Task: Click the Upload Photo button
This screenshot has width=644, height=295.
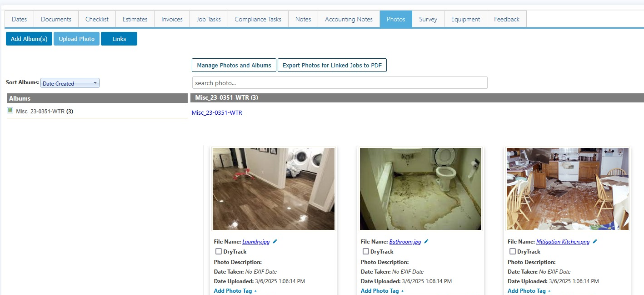Action: (x=76, y=39)
